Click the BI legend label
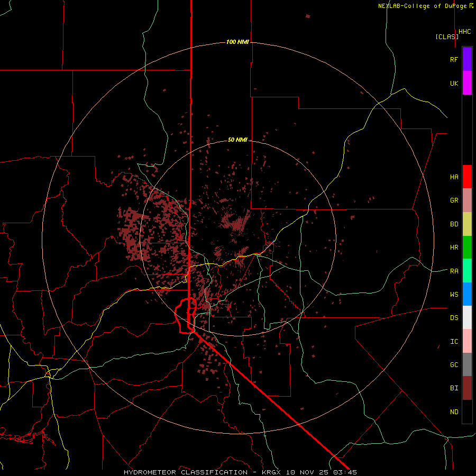The width and height of the screenshot is (476, 476). pos(454,388)
